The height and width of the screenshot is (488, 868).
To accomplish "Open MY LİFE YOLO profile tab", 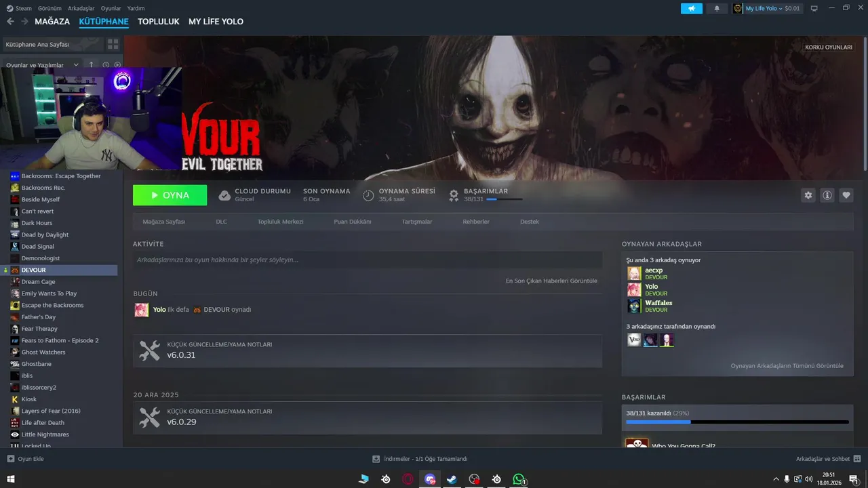I will click(x=216, y=22).
